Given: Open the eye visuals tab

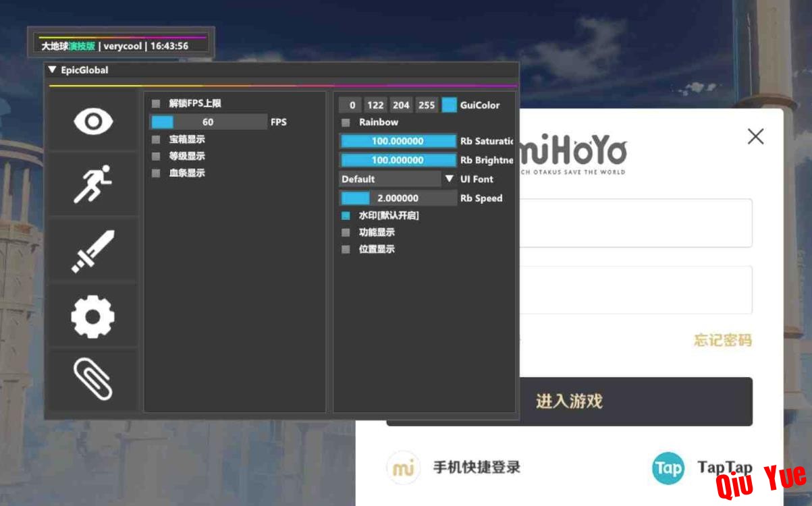Looking at the screenshot, I should click(93, 121).
